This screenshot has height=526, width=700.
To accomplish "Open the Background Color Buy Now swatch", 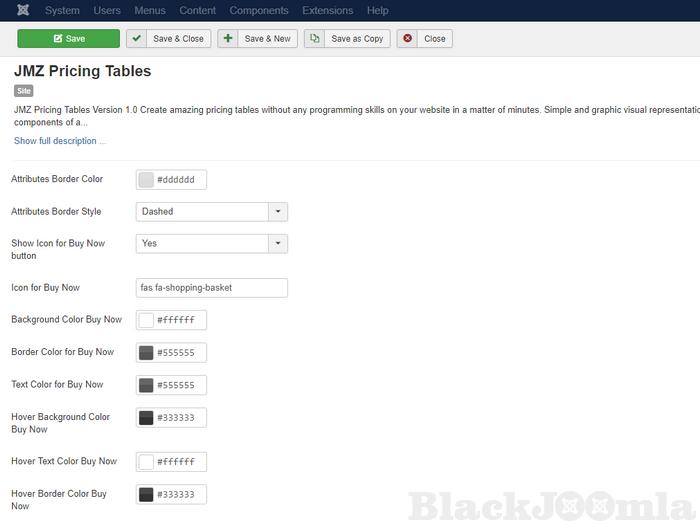I will 146,321.
